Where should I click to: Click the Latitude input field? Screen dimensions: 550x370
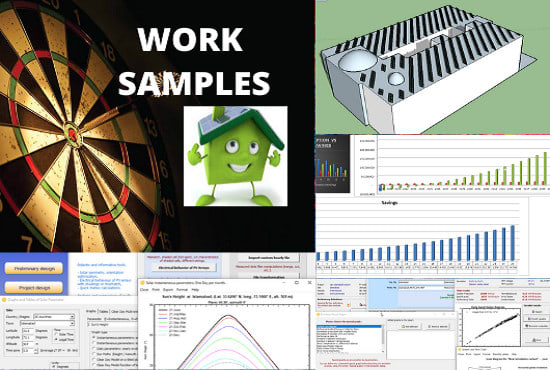click(28, 331)
